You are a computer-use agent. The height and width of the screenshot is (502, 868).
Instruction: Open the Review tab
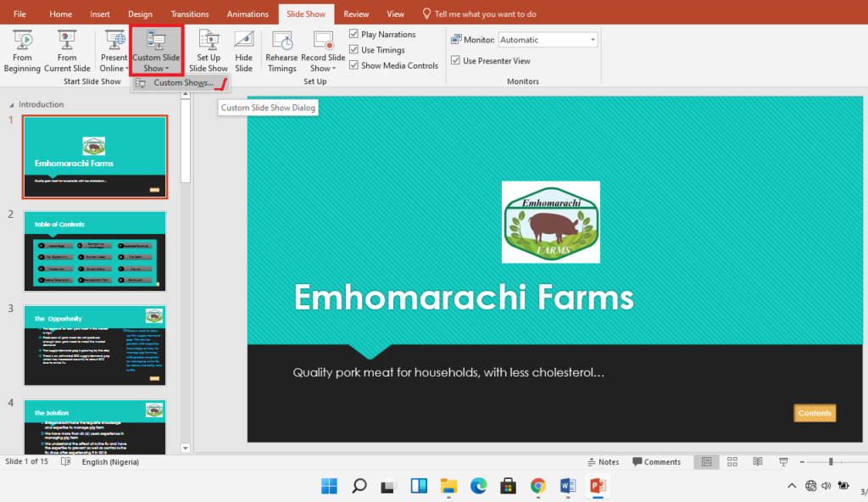(356, 14)
